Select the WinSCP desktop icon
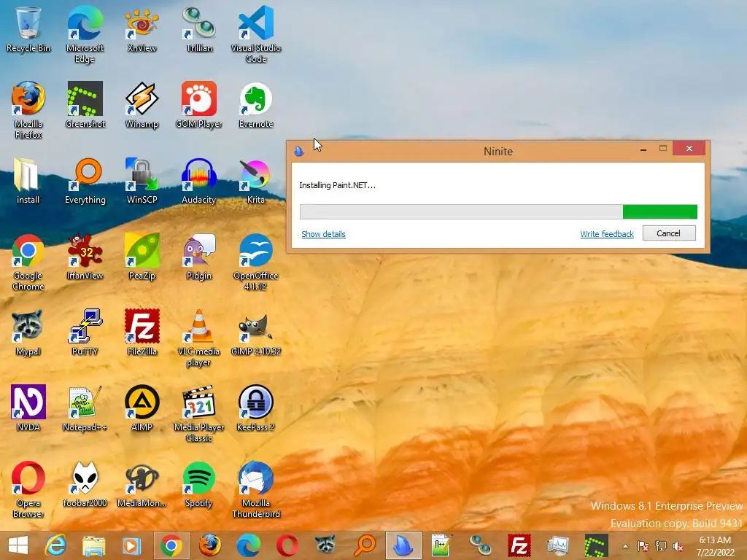 pos(142,181)
